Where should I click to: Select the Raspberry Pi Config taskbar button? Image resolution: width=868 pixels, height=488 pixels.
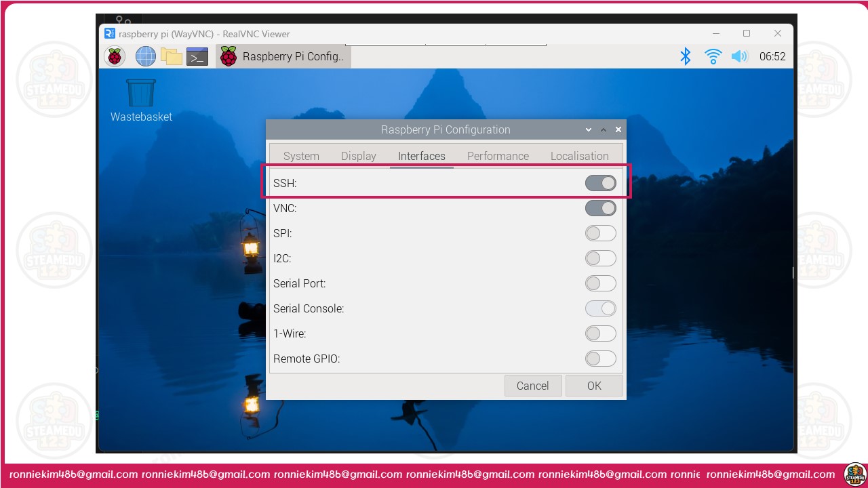tap(283, 56)
